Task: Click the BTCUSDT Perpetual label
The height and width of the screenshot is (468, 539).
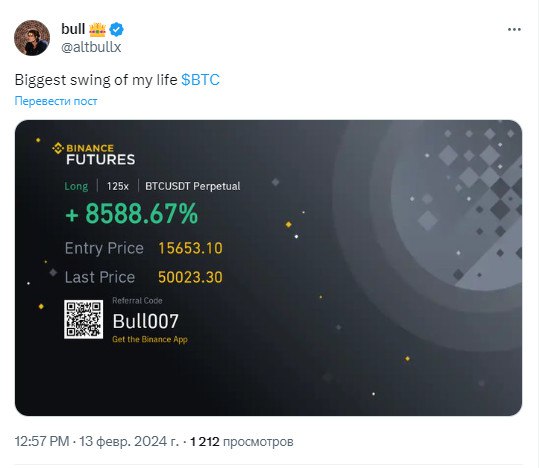Action: 192,186
